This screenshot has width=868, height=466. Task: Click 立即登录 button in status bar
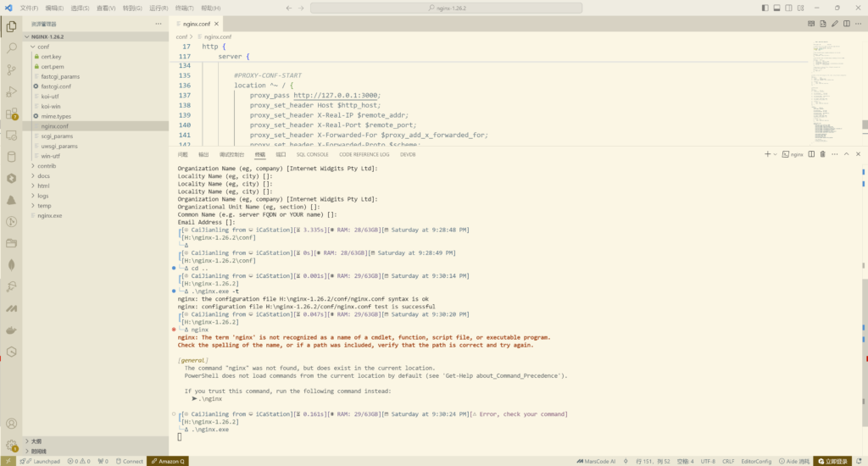pos(832,461)
